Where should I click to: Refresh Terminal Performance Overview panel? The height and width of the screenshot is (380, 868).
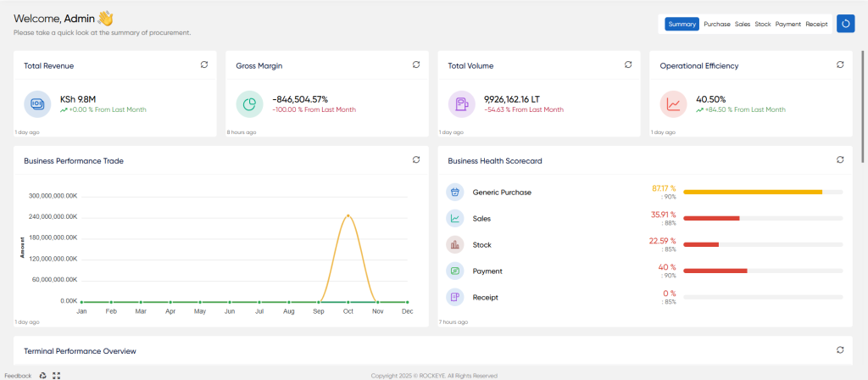click(840, 350)
